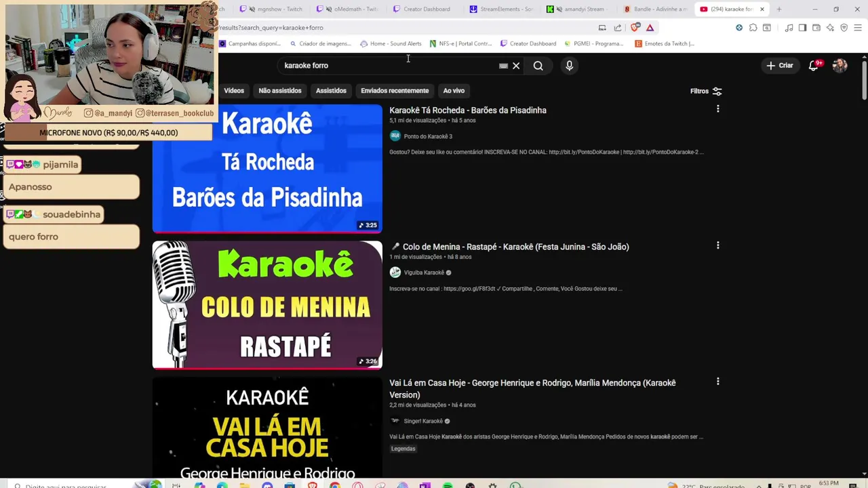Click the Tá Rocheda karaoke thumbnail
The image size is (868, 488).
pyautogui.click(x=267, y=168)
